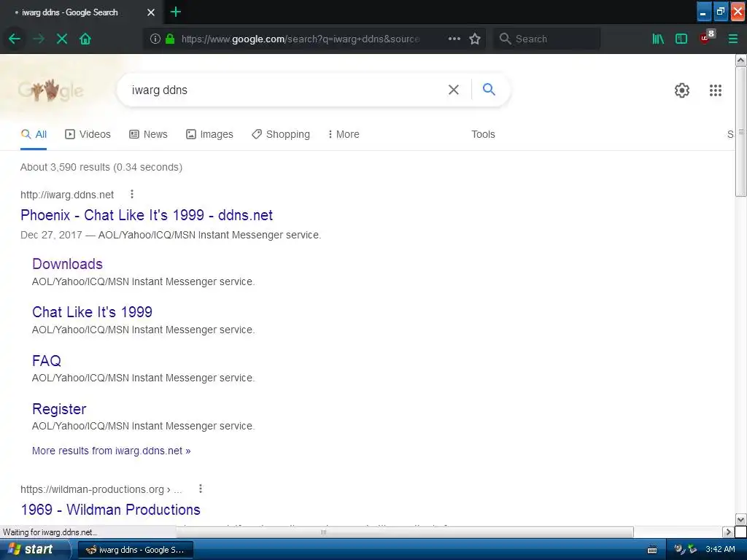The width and height of the screenshot is (747, 560).
Task: Click the horizontal scrollbar thumb
Action: pyautogui.click(x=404, y=532)
